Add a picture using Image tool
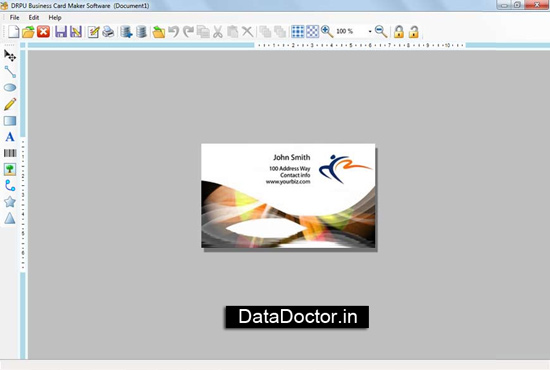Viewport: 550px width, 370px height. 10,169
